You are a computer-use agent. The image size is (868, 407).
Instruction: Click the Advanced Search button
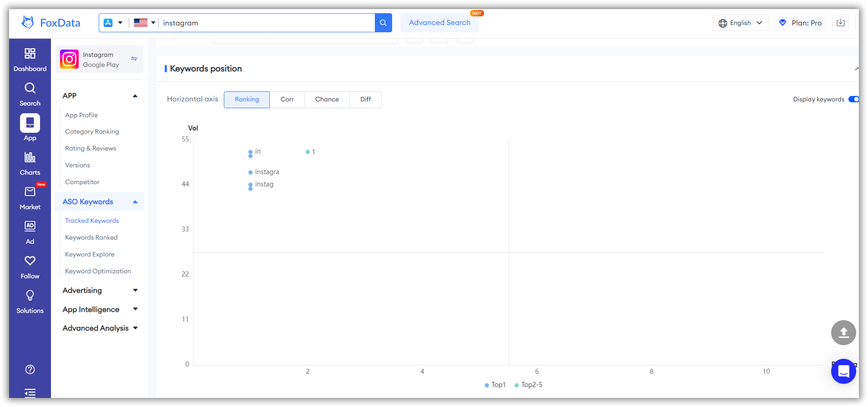point(439,23)
